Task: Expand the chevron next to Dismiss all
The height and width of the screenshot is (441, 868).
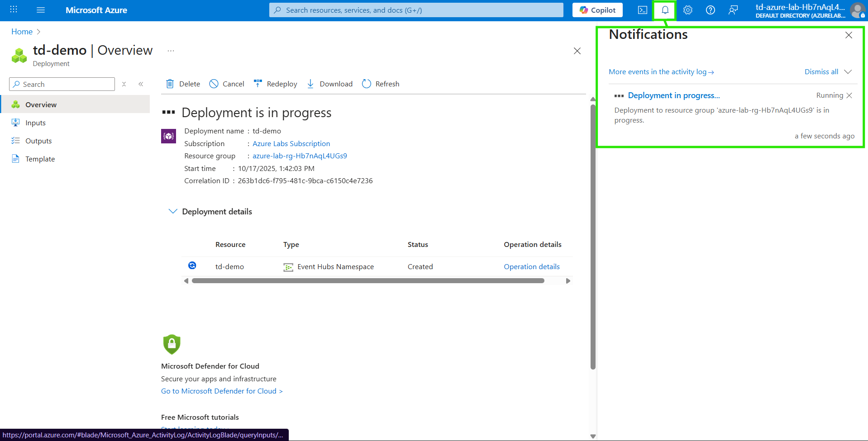Action: [848, 72]
